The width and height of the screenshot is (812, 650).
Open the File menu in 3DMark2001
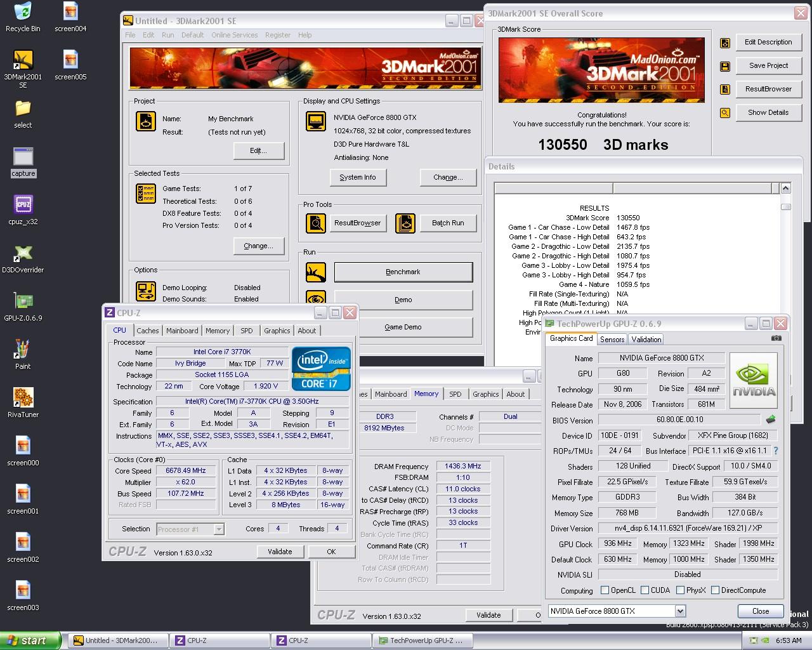pyautogui.click(x=130, y=35)
